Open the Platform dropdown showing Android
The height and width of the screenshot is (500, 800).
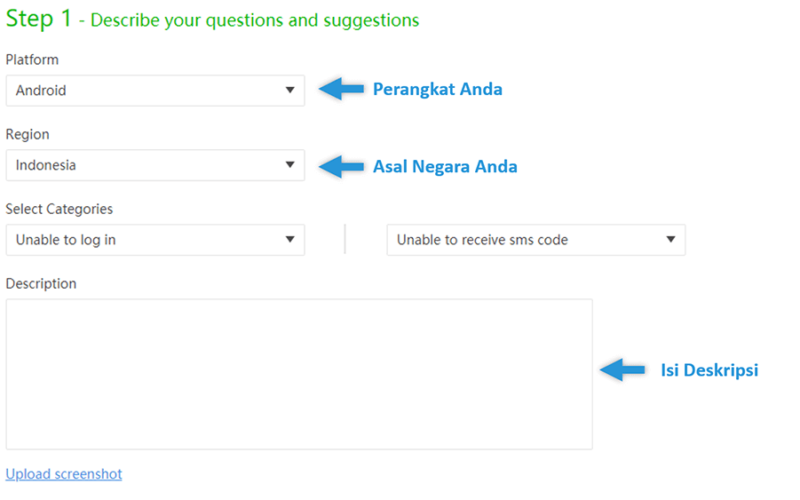(x=155, y=91)
